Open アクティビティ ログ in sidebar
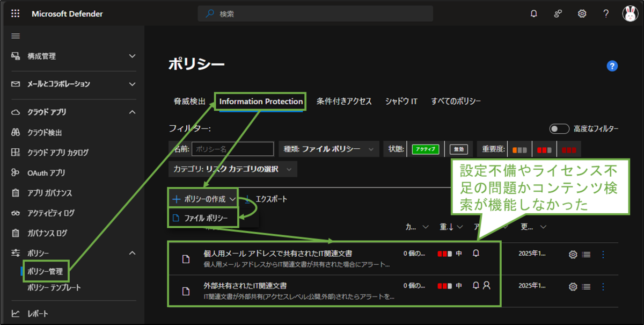Screen dimensions: 644x325 click(x=50, y=213)
